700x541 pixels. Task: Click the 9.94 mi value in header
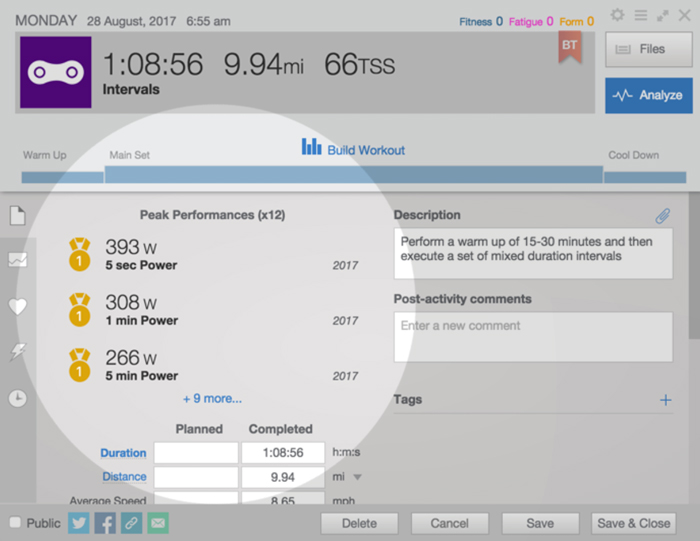(263, 65)
